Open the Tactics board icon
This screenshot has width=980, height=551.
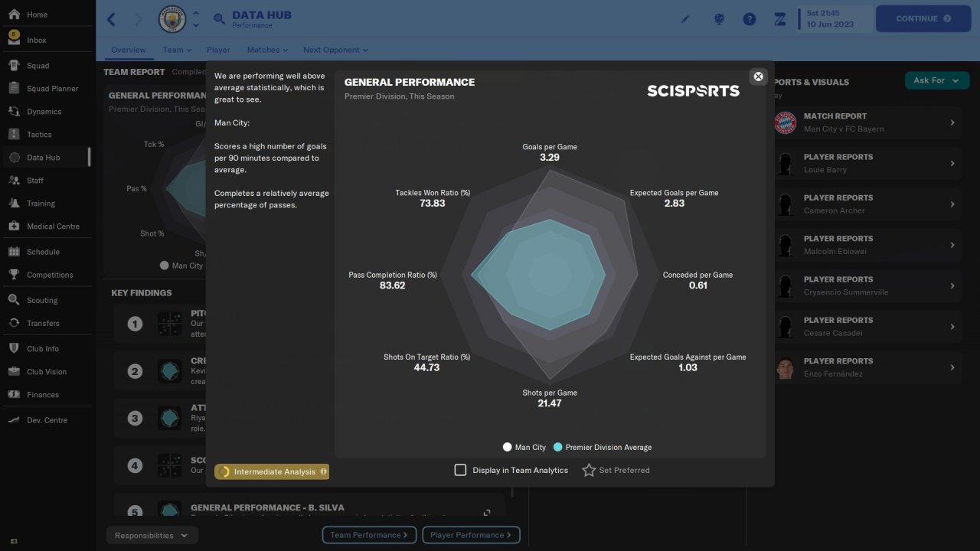tap(14, 135)
